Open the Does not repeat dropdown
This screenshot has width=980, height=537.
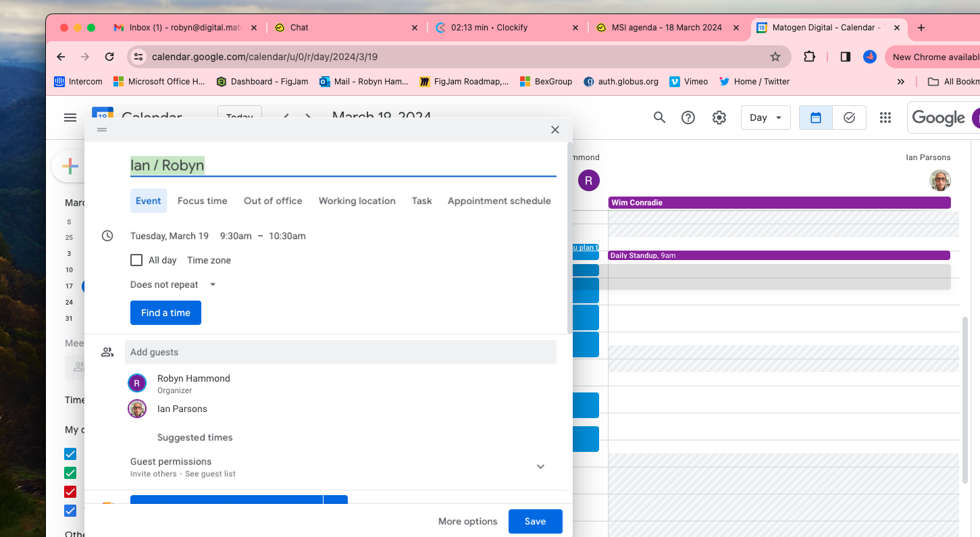[173, 284]
